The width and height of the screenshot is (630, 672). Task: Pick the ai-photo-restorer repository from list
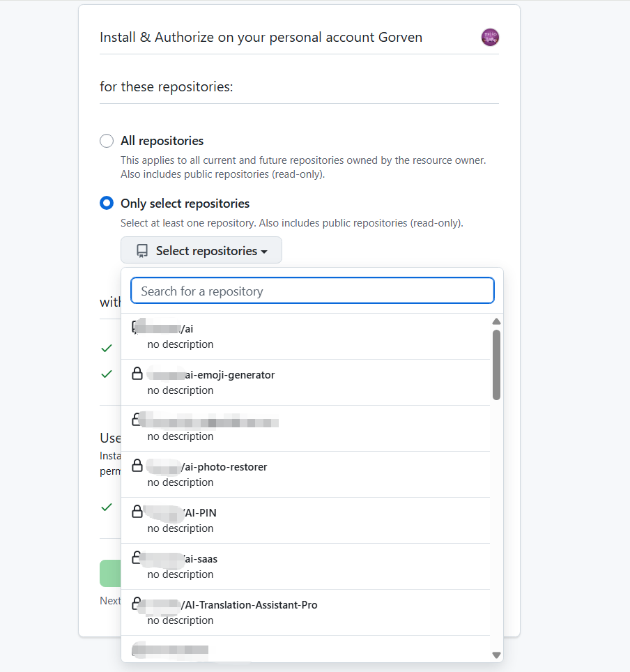tap(224, 467)
